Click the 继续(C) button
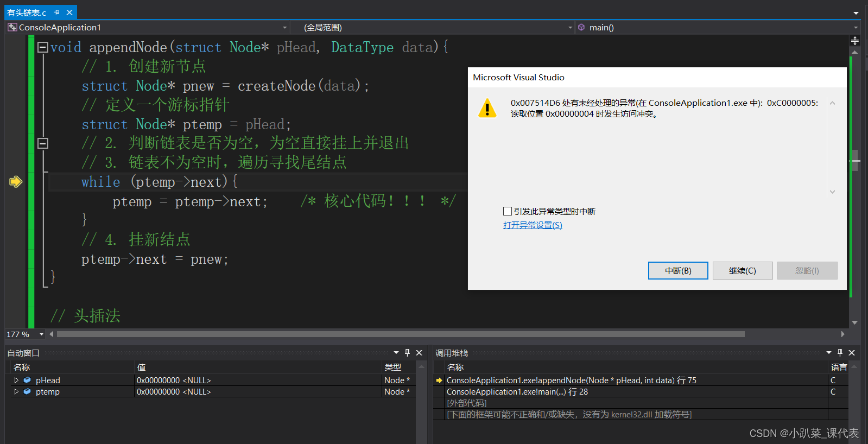Viewport: 868px width, 444px height. [743, 270]
